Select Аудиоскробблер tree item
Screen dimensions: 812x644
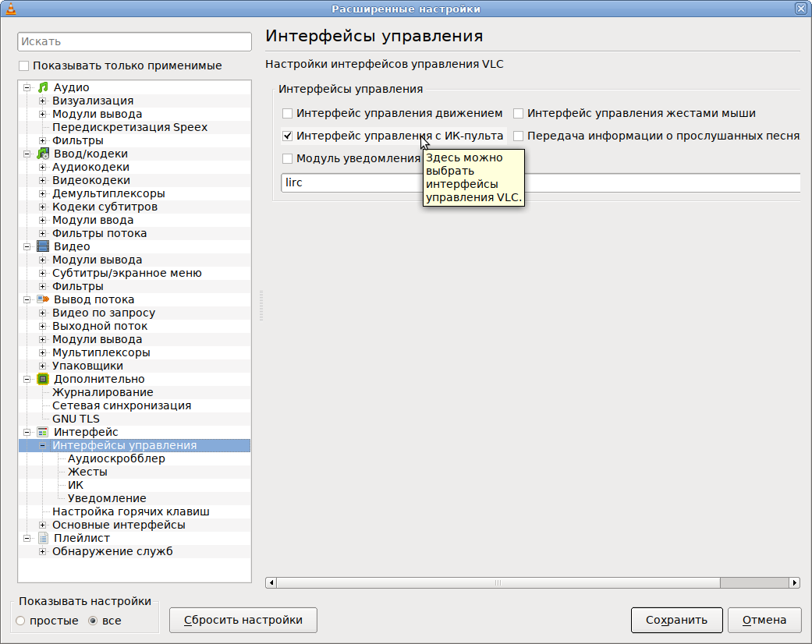coord(116,458)
